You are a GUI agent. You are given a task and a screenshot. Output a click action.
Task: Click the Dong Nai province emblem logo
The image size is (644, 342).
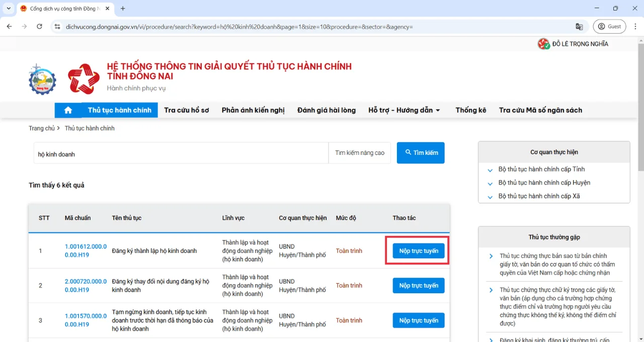tap(42, 79)
